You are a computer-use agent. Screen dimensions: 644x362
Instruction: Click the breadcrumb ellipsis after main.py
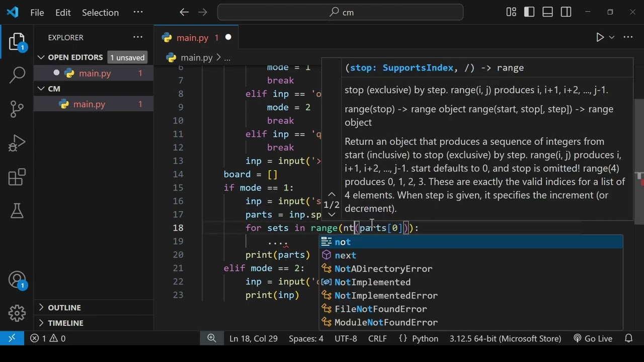[227, 58]
